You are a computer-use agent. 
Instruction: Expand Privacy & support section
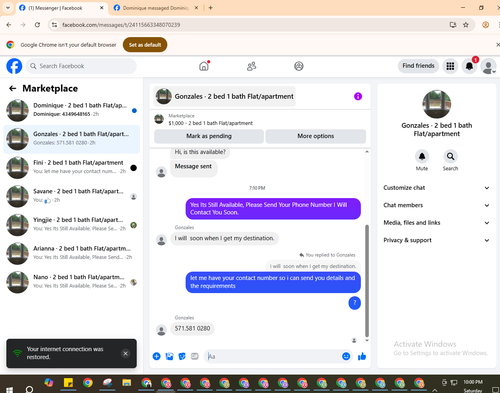pyautogui.click(x=436, y=240)
